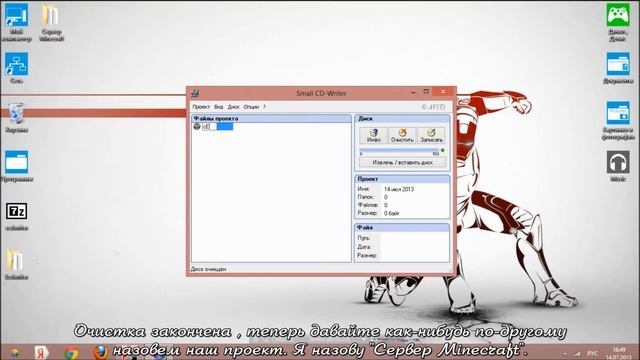The image size is (640, 360).
Task: Click the disc fill progress bar
Action: pyautogui.click(x=399, y=151)
